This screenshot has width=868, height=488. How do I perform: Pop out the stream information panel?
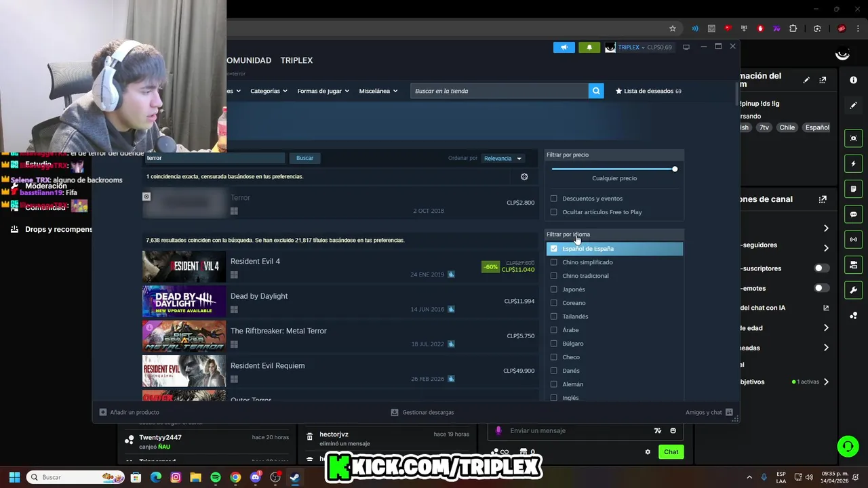[x=823, y=80]
